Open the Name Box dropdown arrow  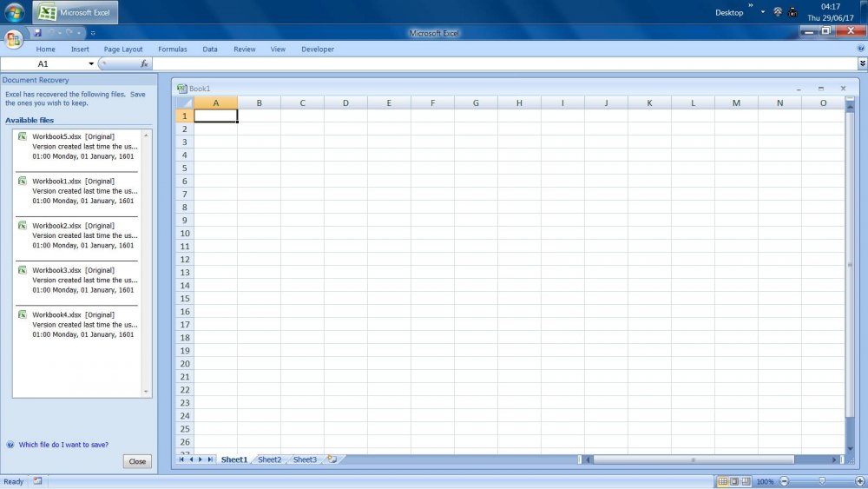point(91,63)
